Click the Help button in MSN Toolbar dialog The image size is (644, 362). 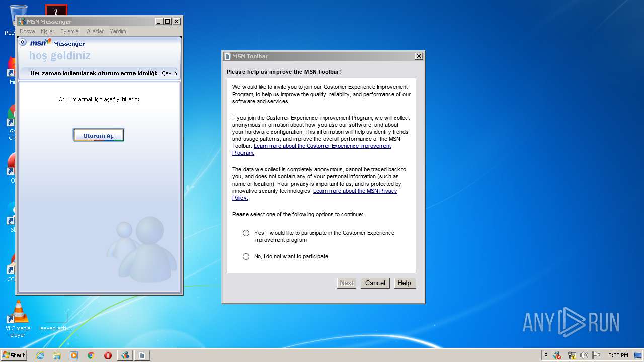(x=404, y=283)
